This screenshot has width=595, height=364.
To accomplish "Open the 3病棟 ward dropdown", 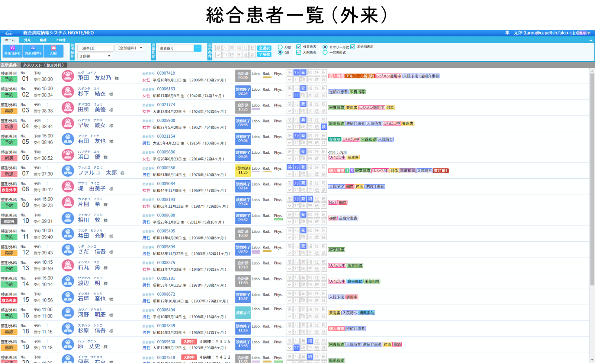I will point(95,56).
